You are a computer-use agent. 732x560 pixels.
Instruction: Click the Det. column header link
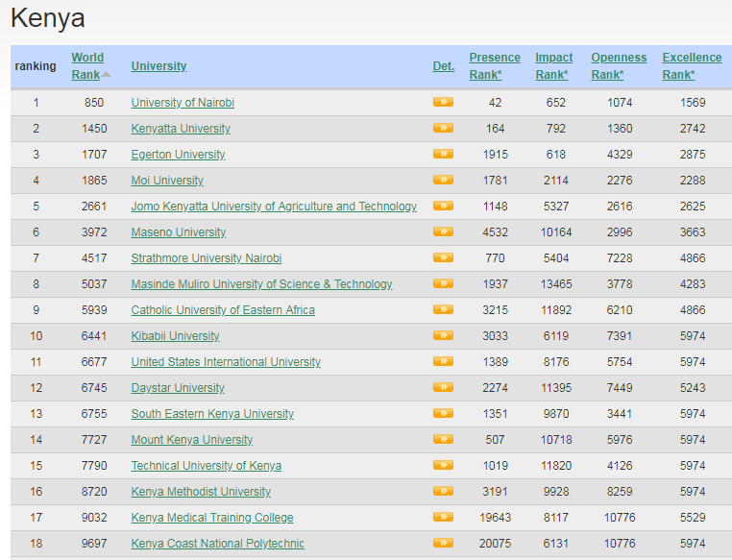click(444, 66)
